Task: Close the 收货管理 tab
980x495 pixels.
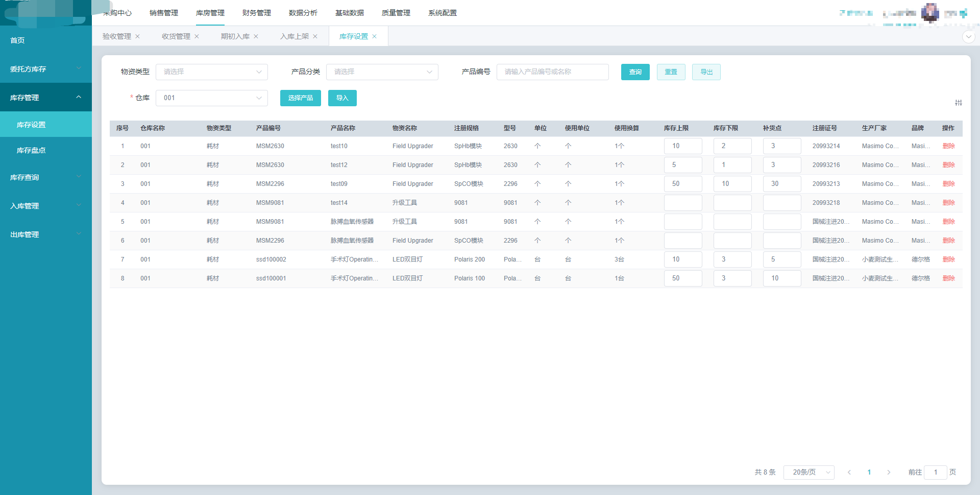Action: coord(197,37)
